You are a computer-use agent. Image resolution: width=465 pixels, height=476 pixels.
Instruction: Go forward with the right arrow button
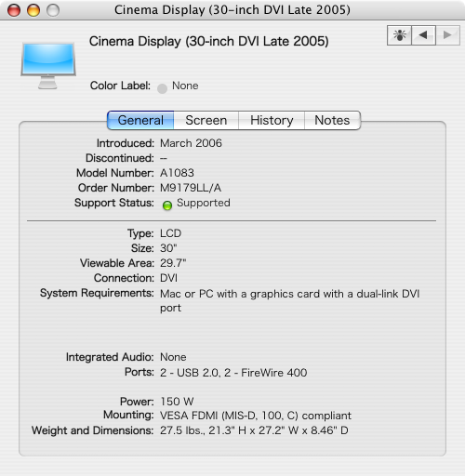(447, 35)
